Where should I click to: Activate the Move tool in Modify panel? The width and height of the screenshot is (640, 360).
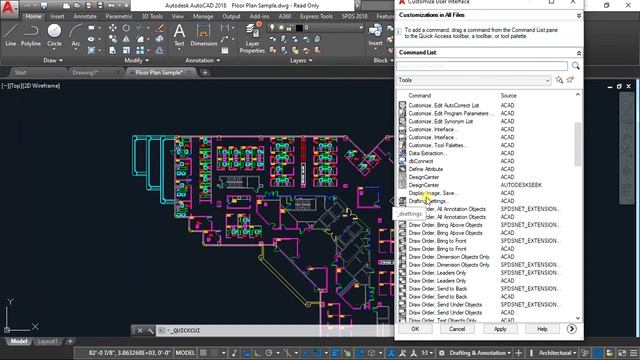(113, 28)
